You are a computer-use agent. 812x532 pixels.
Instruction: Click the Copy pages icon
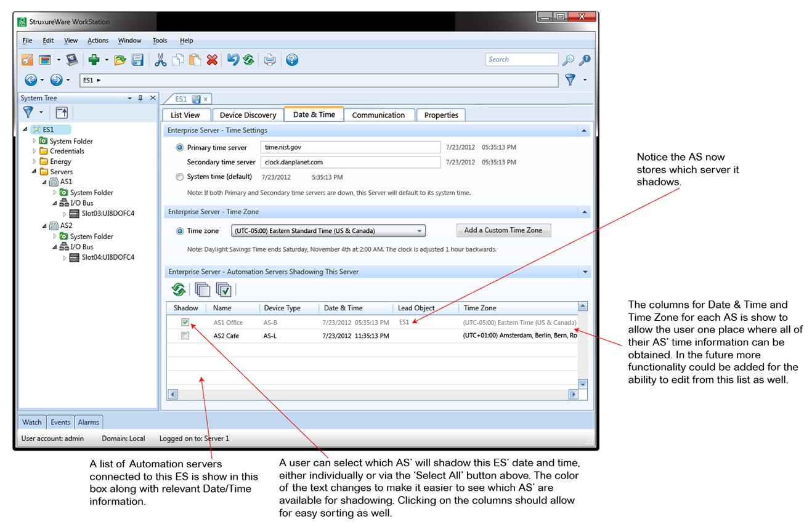178,60
